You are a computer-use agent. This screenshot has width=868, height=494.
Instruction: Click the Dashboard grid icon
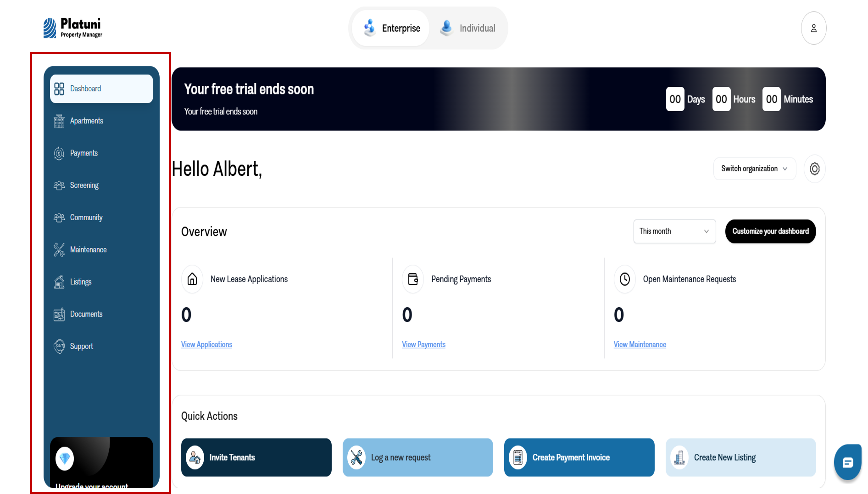[x=59, y=89]
